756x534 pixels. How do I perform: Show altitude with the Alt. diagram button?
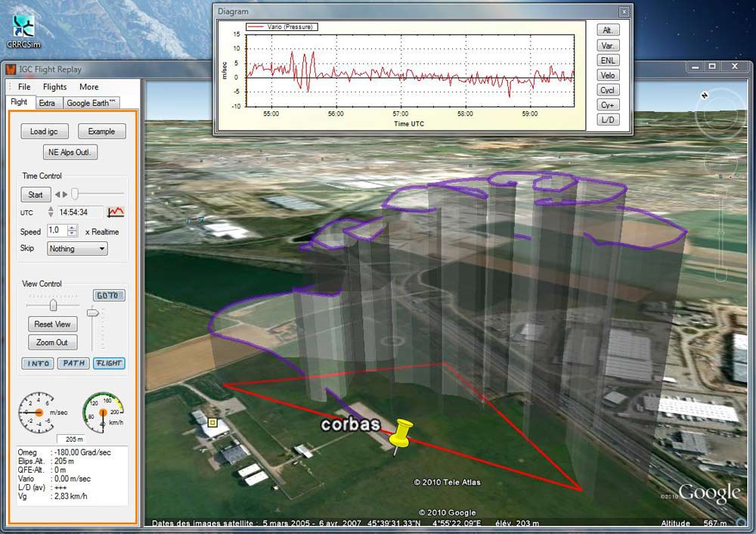[608, 30]
